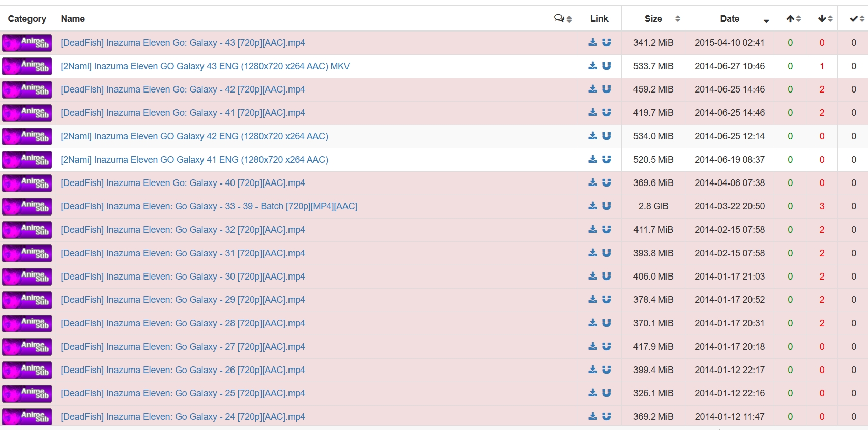The width and height of the screenshot is (868, 430).
Task: Open DeadFish Go Galaxy - 25 link
Action: pos(183,393)
